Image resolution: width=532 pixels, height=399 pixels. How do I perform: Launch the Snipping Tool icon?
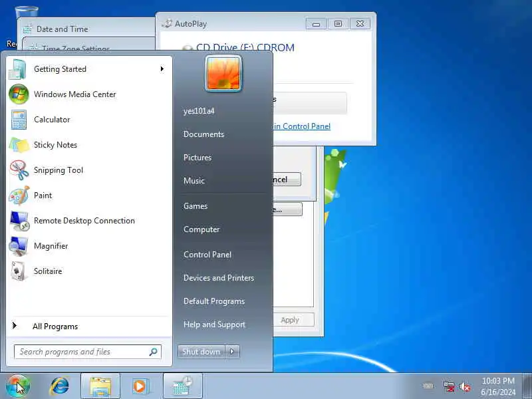(x=19, y=170)
